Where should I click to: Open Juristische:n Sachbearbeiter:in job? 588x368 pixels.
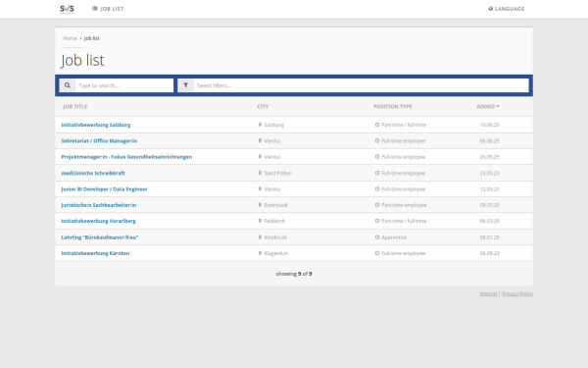pyautogui.click(x=99, y=205)
